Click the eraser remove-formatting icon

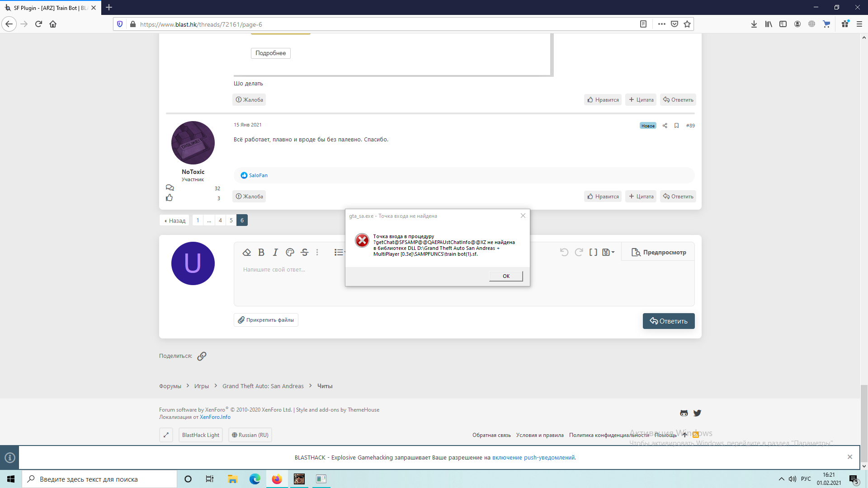246,252
